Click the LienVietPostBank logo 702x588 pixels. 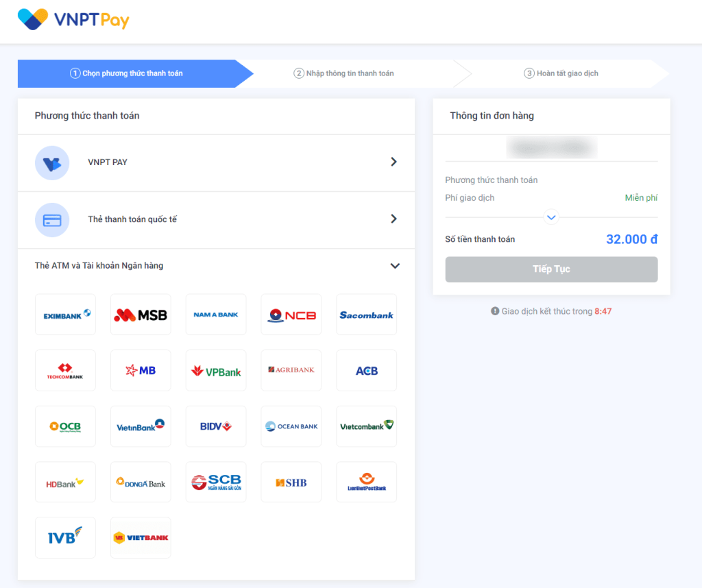coord(366,482)
